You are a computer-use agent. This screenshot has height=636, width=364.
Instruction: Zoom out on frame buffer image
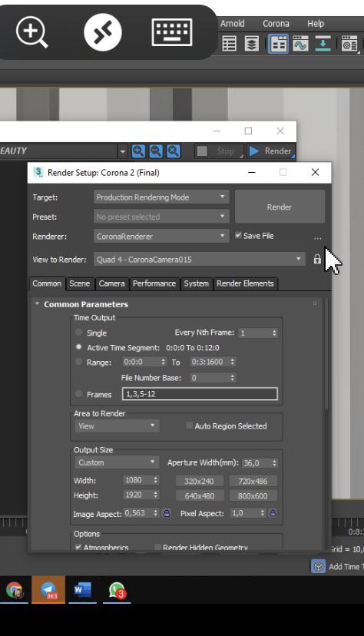point(156,151)
